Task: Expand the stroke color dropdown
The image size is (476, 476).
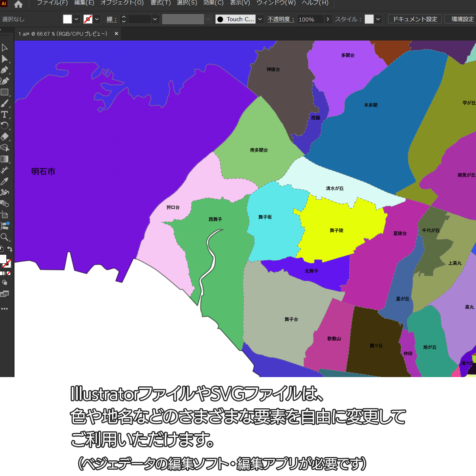Action: click(97, 19)
